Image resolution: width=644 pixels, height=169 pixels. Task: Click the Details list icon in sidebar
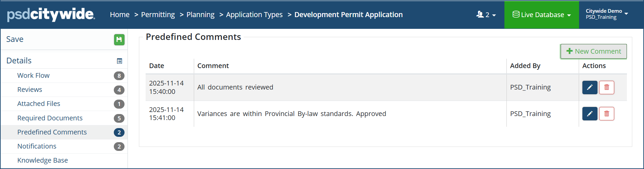[119, 61]
